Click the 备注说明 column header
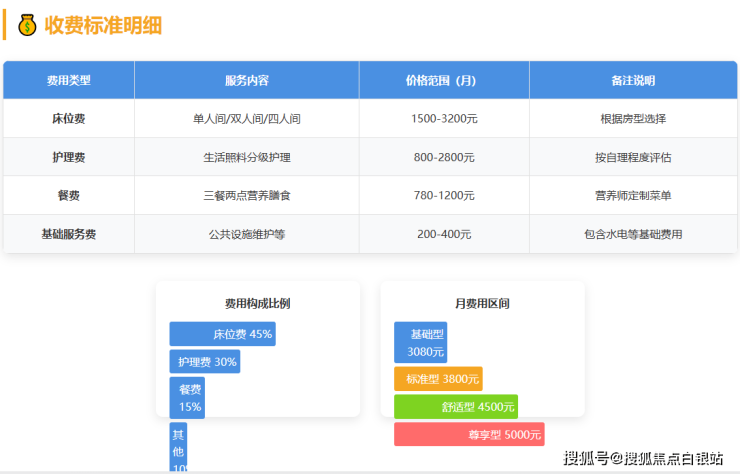This screenshot has height=474, width=740. point(632,80)
